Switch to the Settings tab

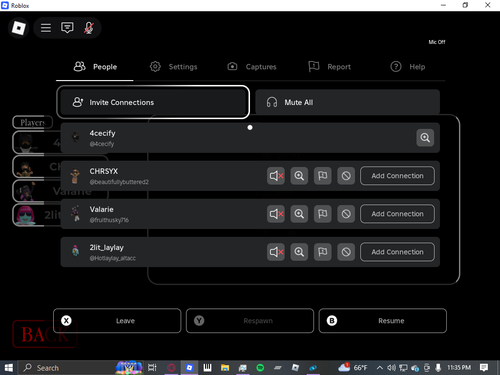tap(173, 67)
